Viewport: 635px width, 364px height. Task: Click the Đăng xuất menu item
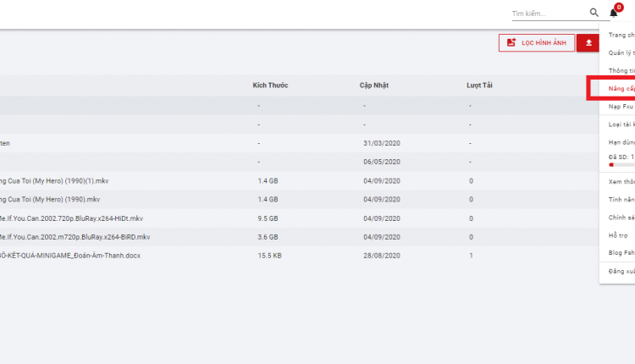click(621, 271)
